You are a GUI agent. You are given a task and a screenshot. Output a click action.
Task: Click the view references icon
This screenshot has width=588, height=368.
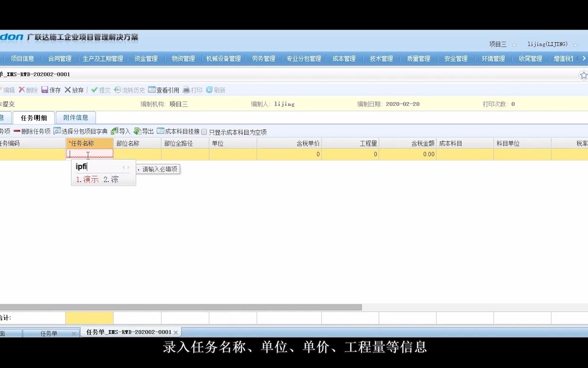(x=152, y=90)
